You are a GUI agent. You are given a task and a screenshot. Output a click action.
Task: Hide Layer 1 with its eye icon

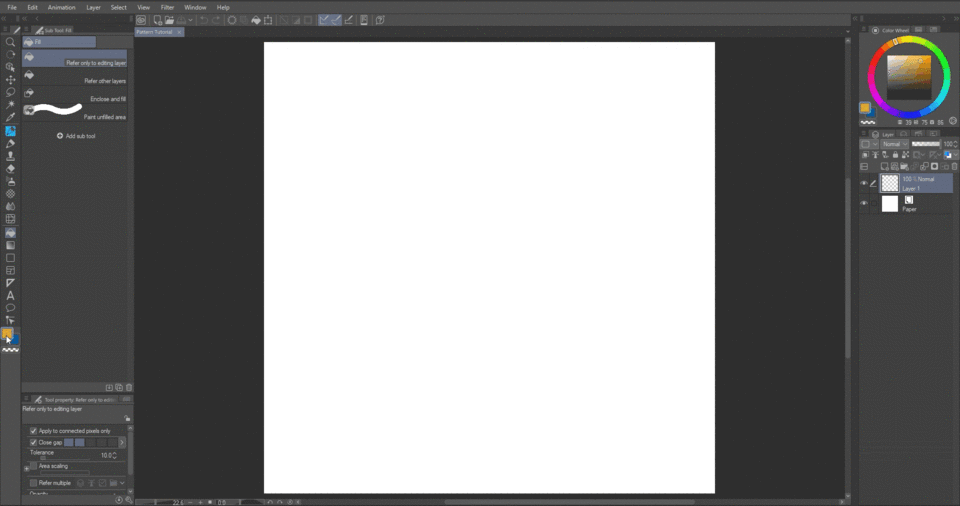(x=864, y=183)
